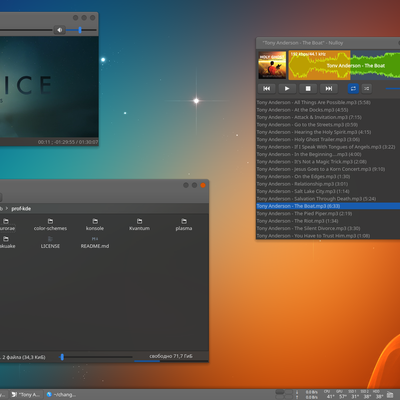Open the yakuake folder

click(x=7, y=242)
